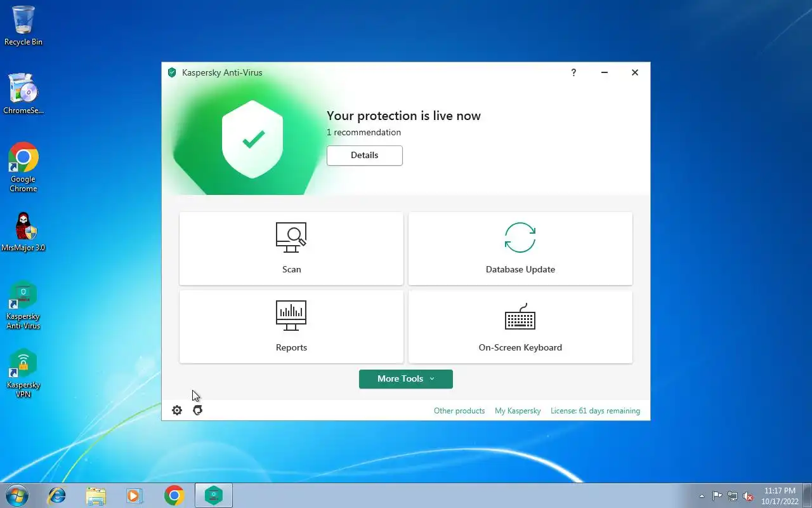
Task: Expand the More Tools dropdown
Action: [x=406, y=378]
